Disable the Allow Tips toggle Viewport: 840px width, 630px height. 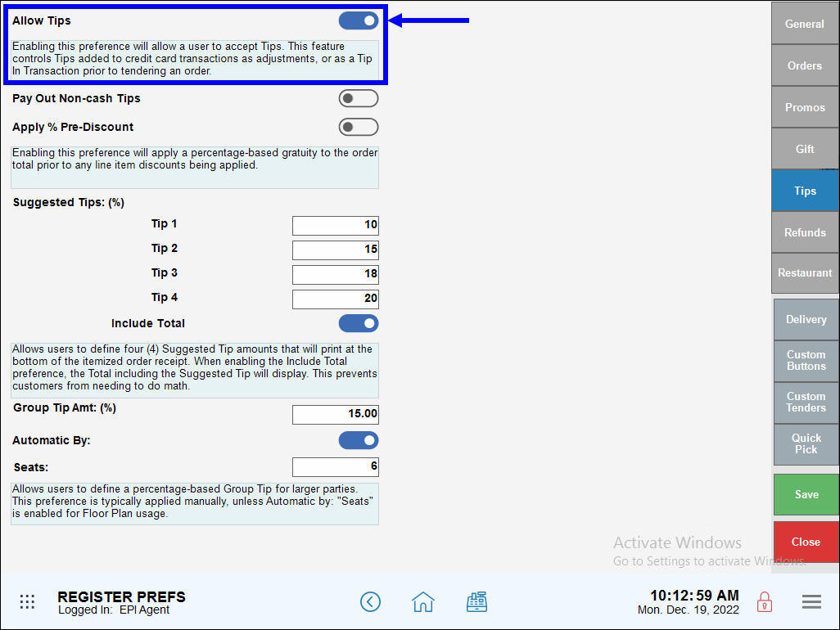tap(359, 20)
